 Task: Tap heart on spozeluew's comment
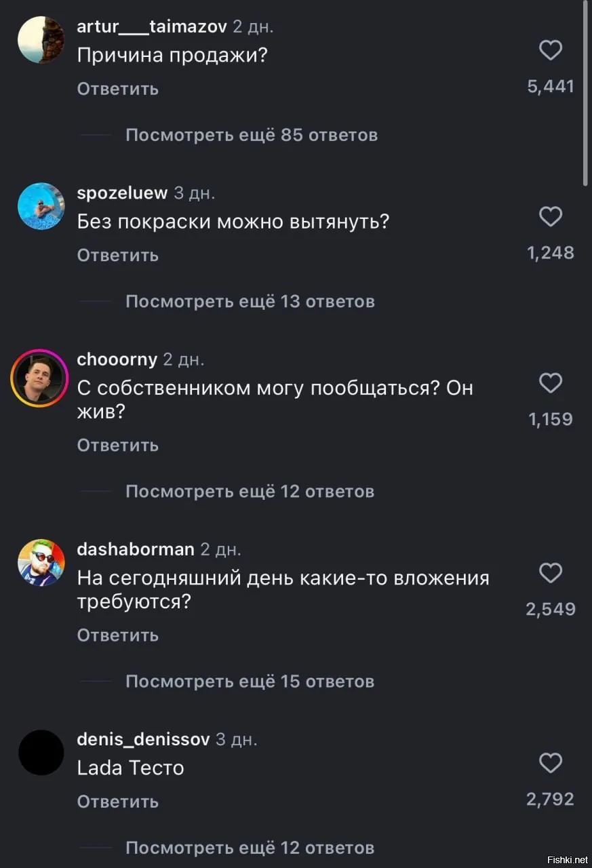click(550, 216)
